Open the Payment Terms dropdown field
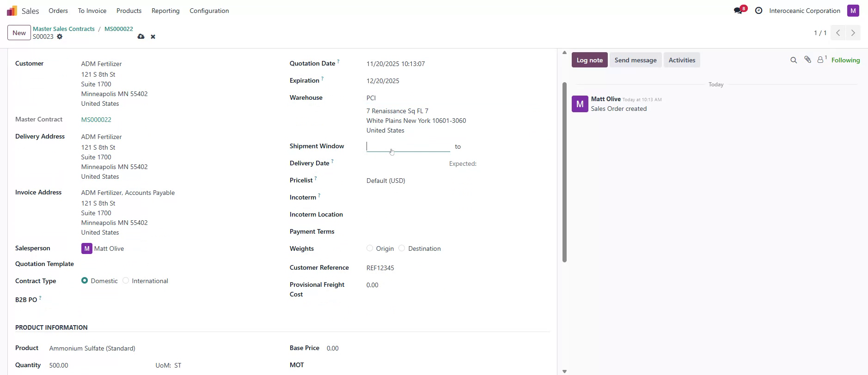The width and height of the screenshot is (868, 375). 458,232
